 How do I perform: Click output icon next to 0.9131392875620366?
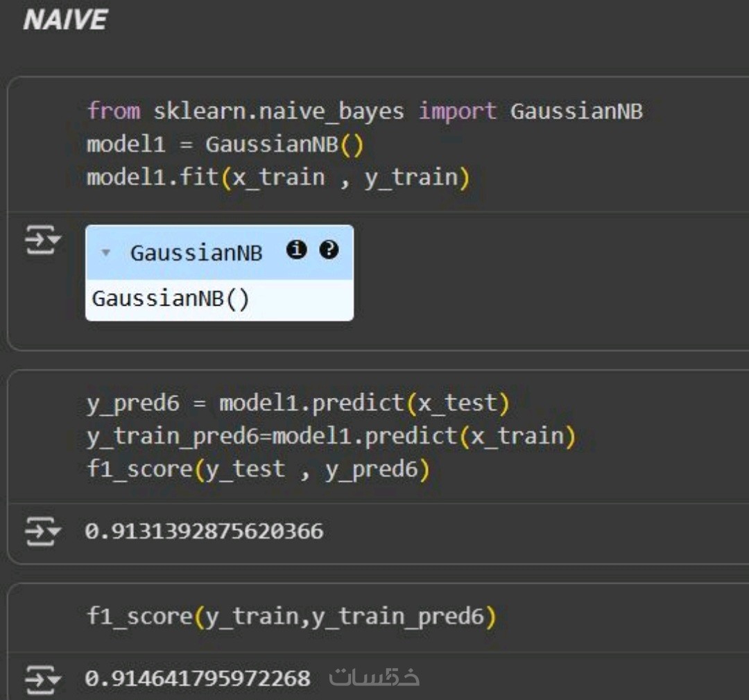[x=42, y=531]
